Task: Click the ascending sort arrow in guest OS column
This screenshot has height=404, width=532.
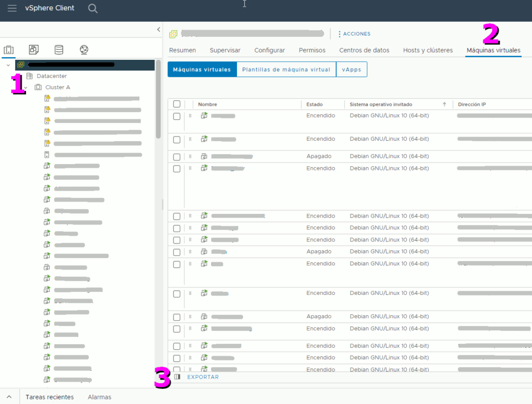Action: [x=444, y=104]
